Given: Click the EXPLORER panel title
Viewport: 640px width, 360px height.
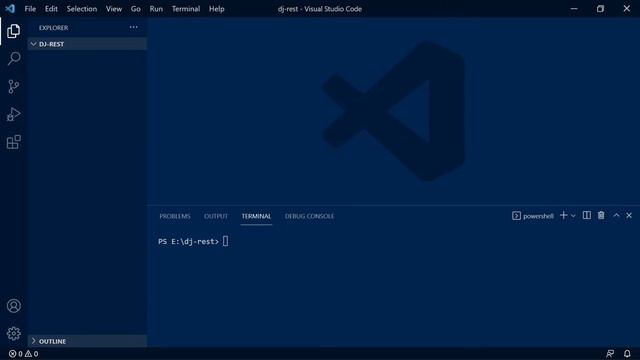Looking at the screenshot, I should click(x=53, y=28).
